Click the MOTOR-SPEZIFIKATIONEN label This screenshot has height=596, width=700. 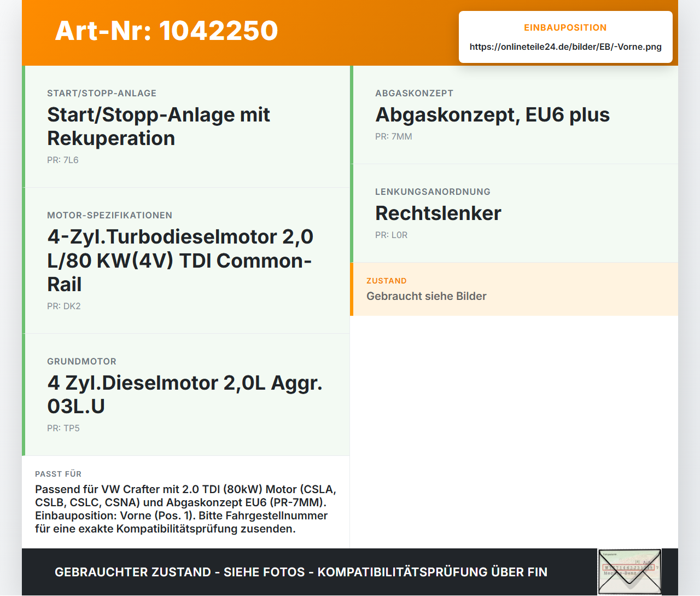110,215
